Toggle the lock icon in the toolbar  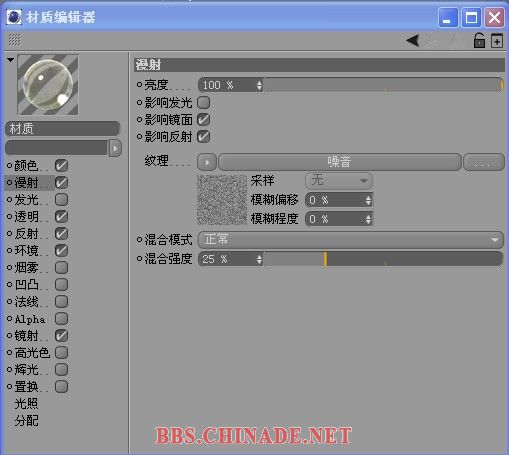(x=479, y=41)
